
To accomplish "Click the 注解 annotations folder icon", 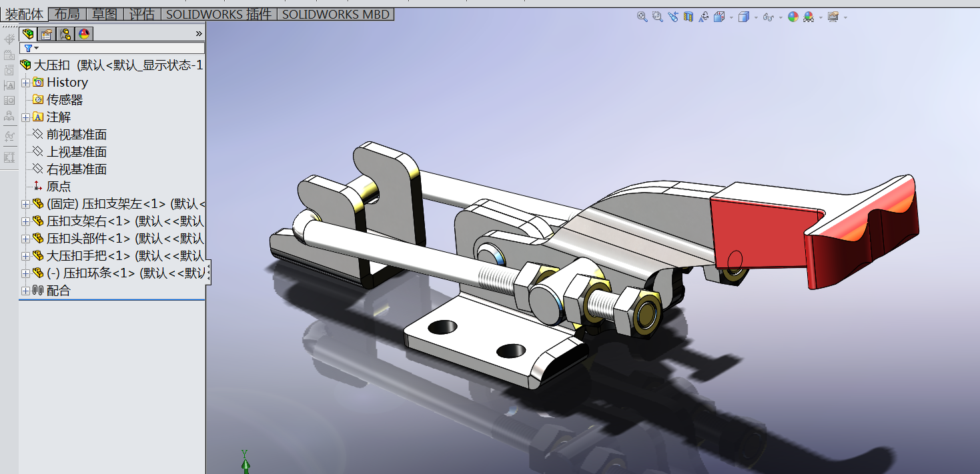I will tap(38, 117).
